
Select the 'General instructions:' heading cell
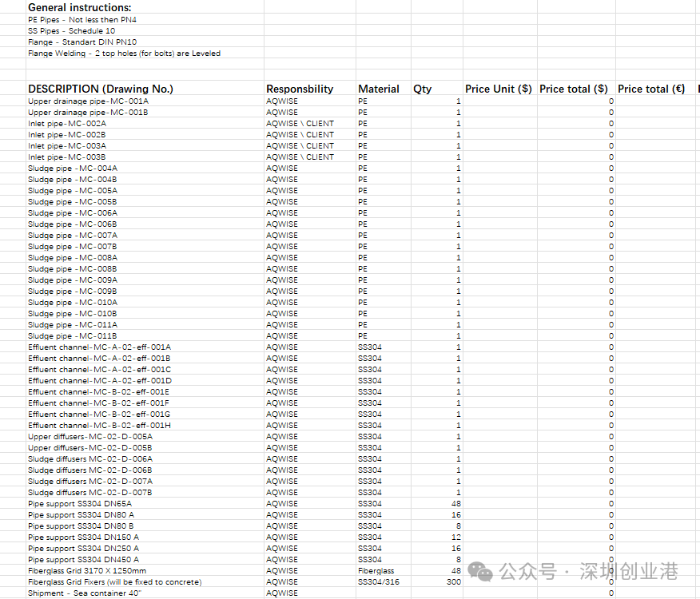[x=145, y=7]
